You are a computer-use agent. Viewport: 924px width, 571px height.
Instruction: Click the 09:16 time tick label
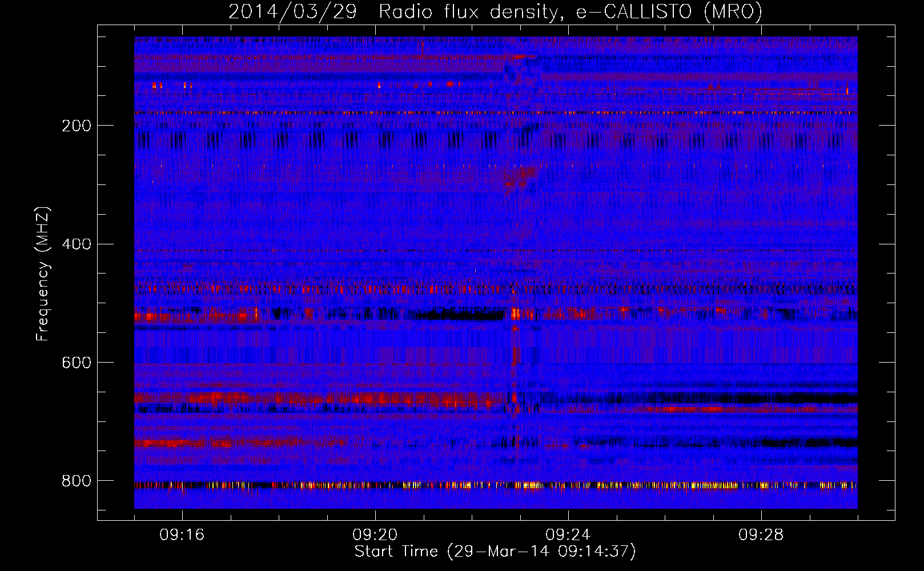point(182,535)
